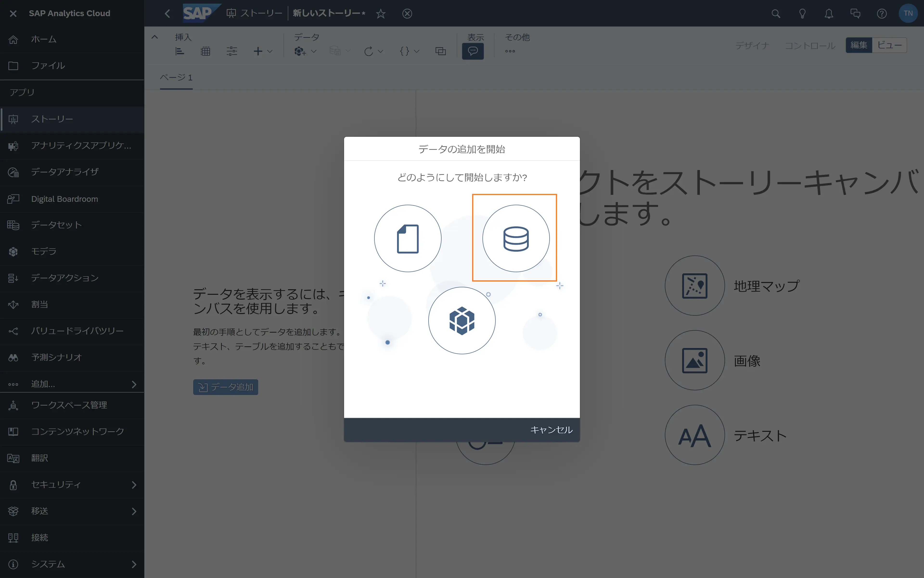Click the データ追加 button
This screenshot has height=578, width=924.
point(226,387)
